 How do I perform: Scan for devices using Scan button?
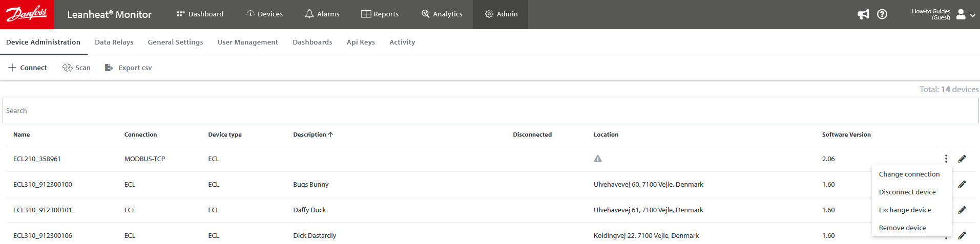(76, 68)
